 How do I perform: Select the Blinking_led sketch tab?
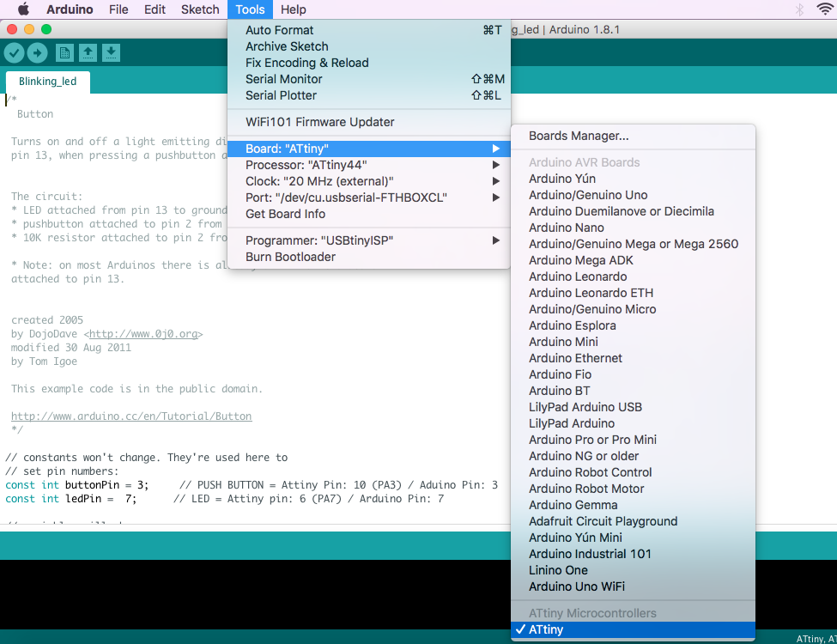[x=47, y=82]
